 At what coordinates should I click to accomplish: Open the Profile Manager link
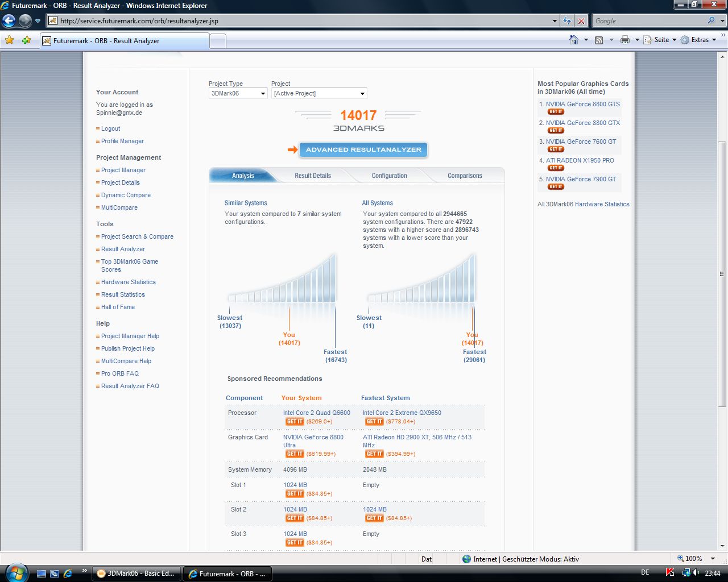coord(122,142)
